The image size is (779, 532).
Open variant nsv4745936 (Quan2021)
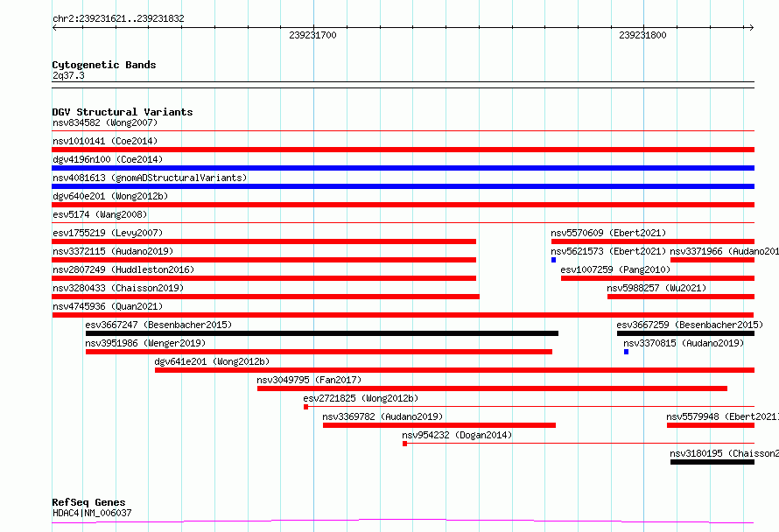pos(108,306)
